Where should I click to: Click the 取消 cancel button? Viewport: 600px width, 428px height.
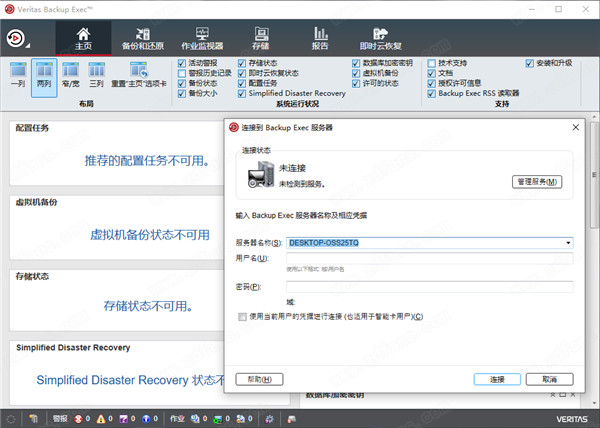coord(549,379)
